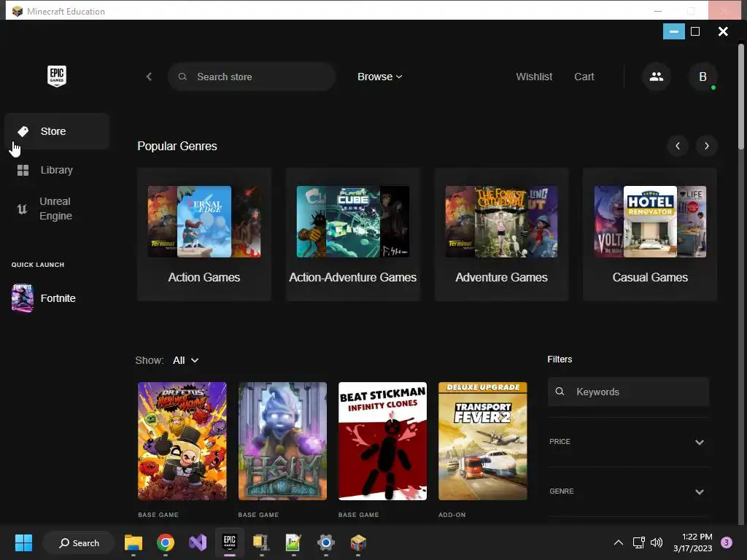Open the Browse dropdown menu
This screenshot has width=747, height=560.
[379, 77]
